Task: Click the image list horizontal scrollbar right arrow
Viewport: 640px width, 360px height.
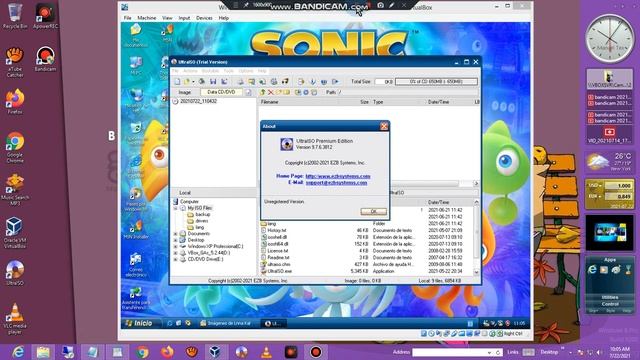Action: click(x=476, y=184)
